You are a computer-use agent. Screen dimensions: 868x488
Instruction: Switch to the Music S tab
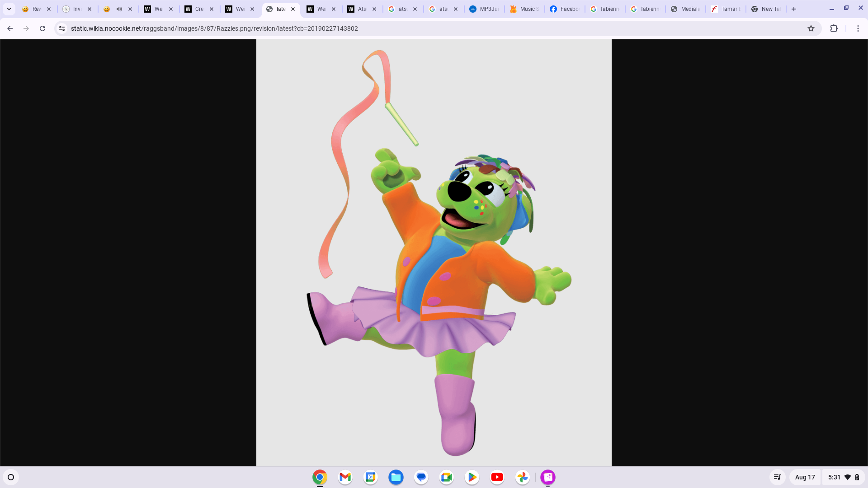click(525, 9)
